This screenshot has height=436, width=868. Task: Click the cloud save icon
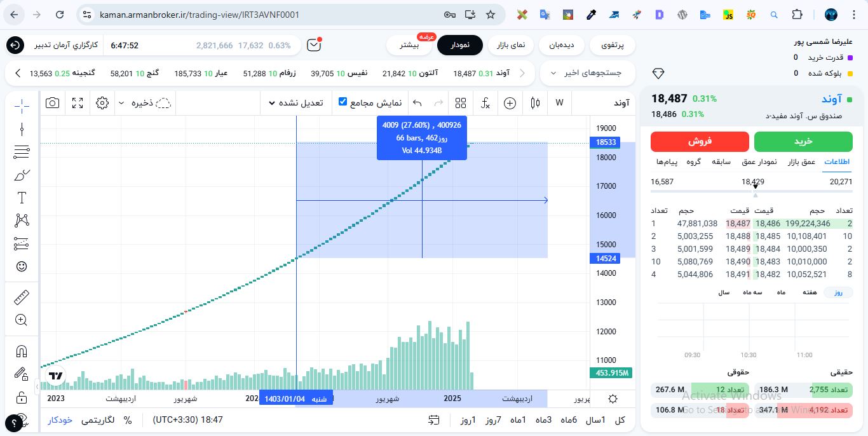(164, 103)
